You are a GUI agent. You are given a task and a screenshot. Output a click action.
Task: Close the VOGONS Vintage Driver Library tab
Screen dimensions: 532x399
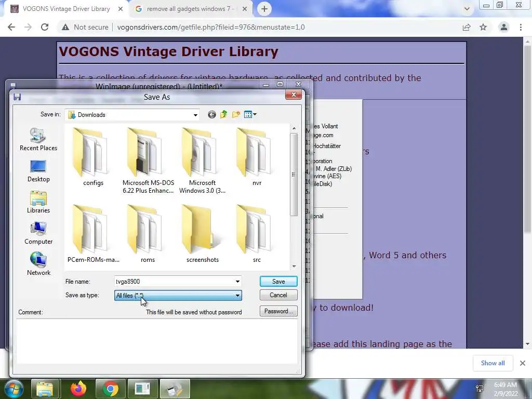121,9
